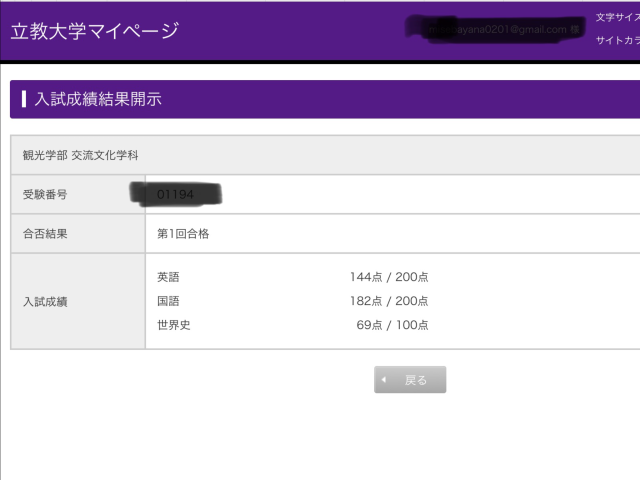The image size is (640, 480).
Task: Click the white bar marker beside 入試成績結果開示
Action: 23,99
